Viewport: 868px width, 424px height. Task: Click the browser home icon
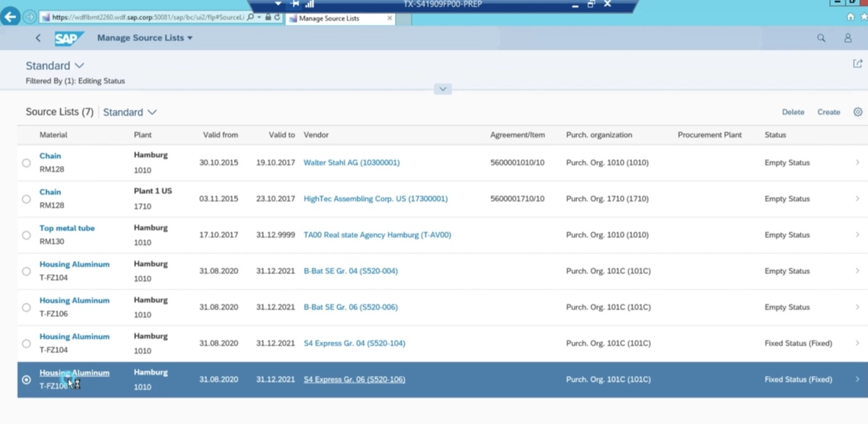851,17
